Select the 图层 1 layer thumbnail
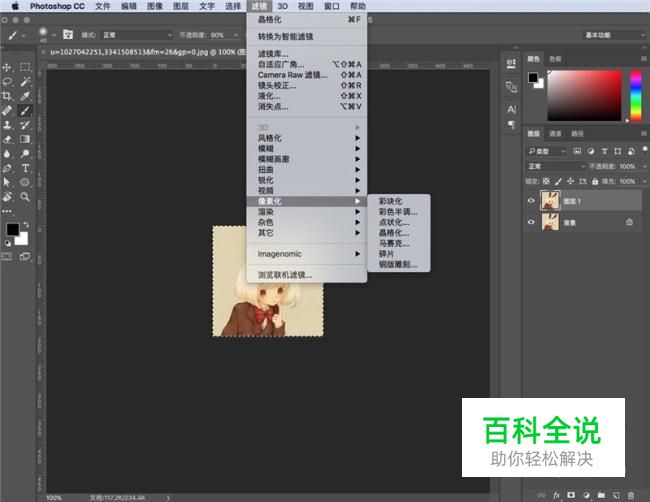This screenshot has width=650, height=502. pos(550,201)
